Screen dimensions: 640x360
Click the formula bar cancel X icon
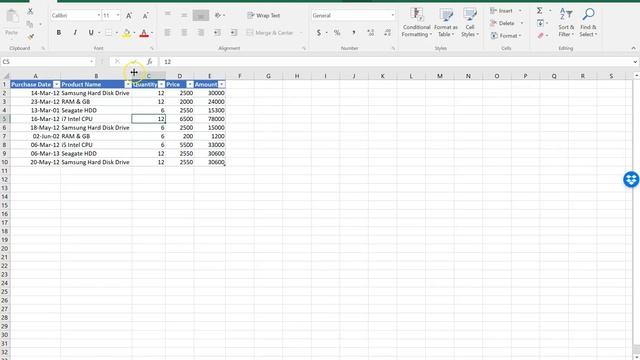(x=118, y=62)
